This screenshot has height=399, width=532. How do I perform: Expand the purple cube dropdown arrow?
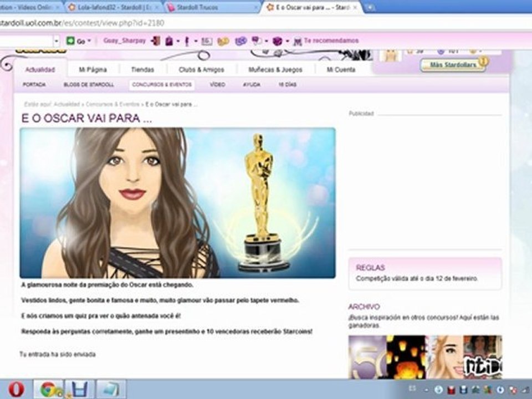287,42
